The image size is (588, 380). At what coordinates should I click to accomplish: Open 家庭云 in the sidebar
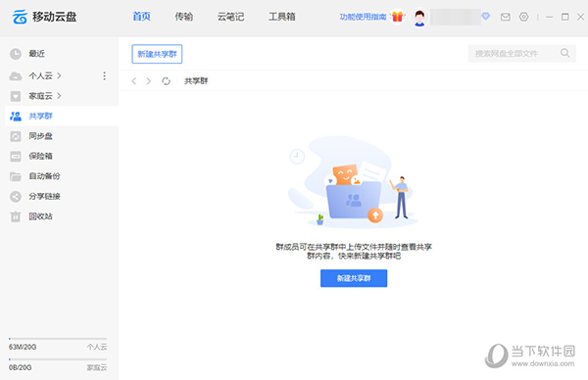click(x=41, y=96)
